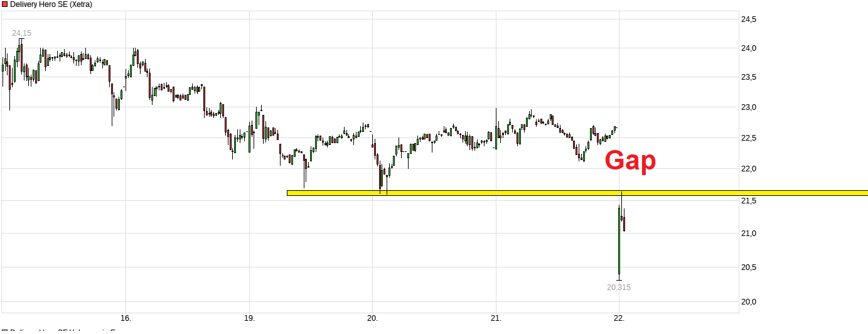The image size is (868, 334).
Task: Click the 20,315 low price label
Action: [x=618, y=288]
